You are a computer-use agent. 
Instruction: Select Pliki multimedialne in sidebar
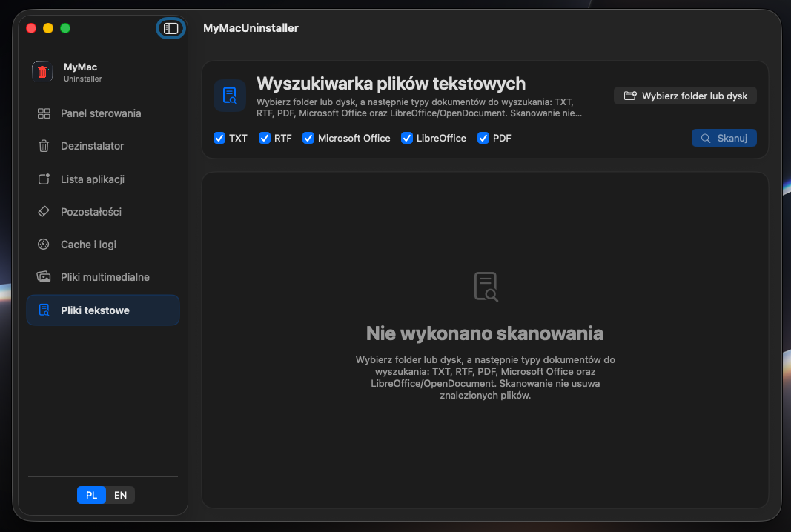103,277
